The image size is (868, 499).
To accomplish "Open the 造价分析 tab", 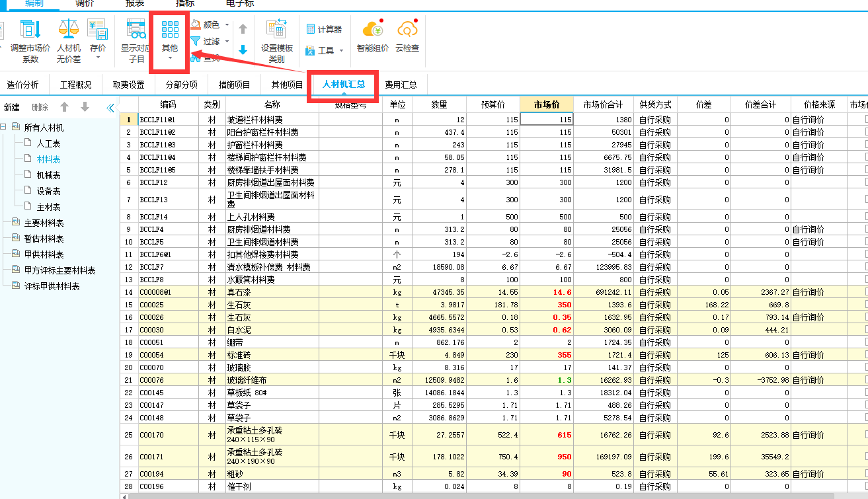I will coord(23,85).
